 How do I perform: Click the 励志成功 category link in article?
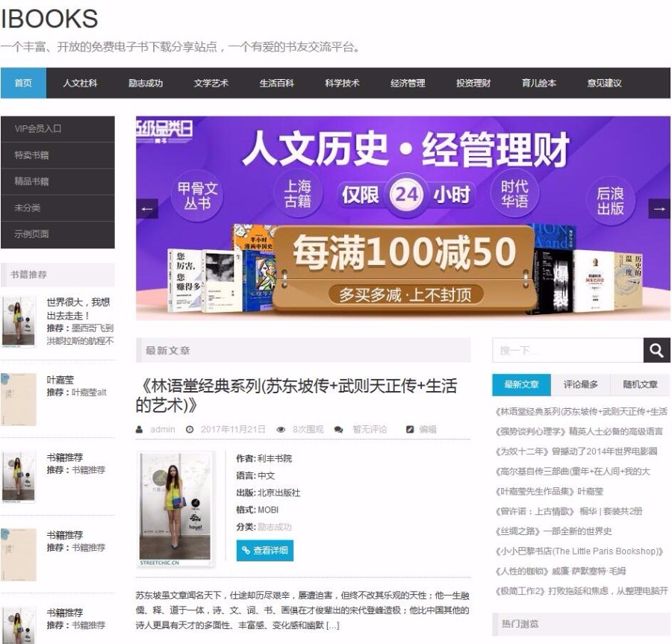274,527
